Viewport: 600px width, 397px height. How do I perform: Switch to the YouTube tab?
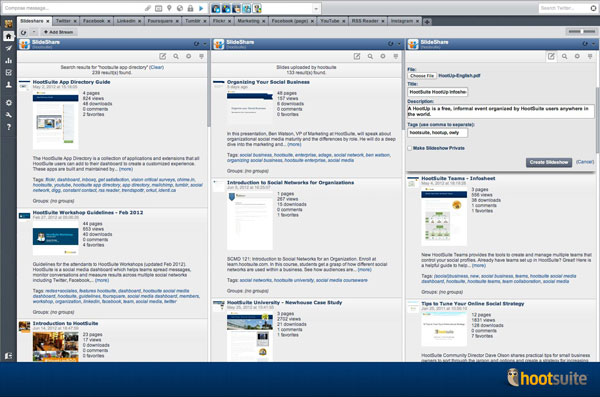pyautogui.click(x=329, y=21)
